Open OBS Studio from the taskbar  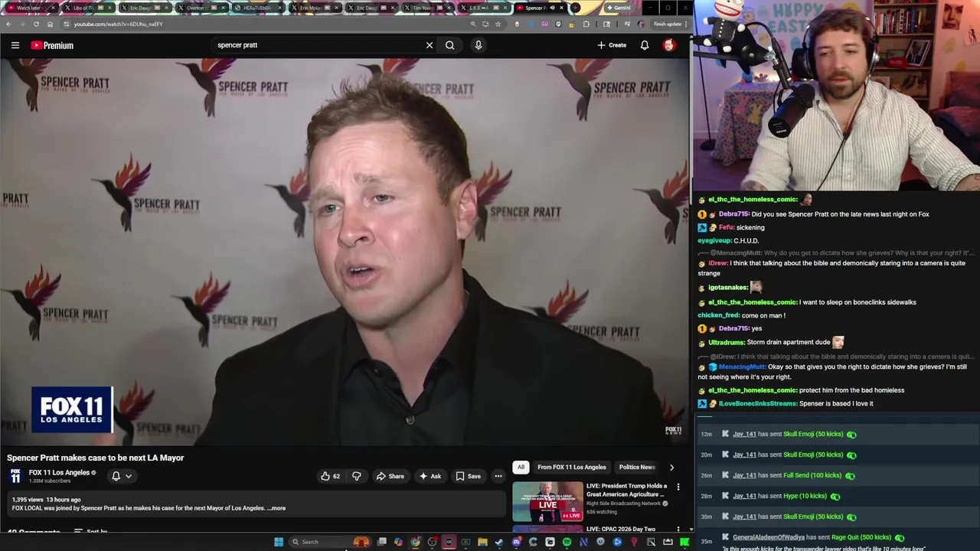pyautogui.click(x=432, y=542)
